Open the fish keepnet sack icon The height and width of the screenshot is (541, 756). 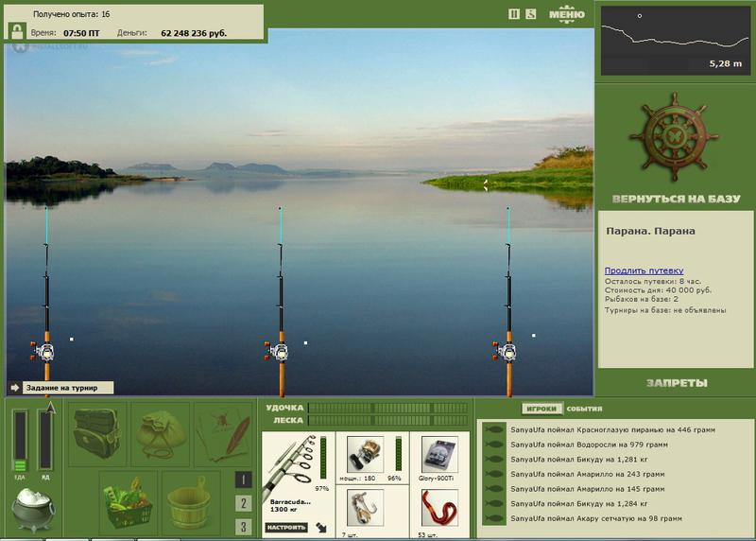(160, 434)
